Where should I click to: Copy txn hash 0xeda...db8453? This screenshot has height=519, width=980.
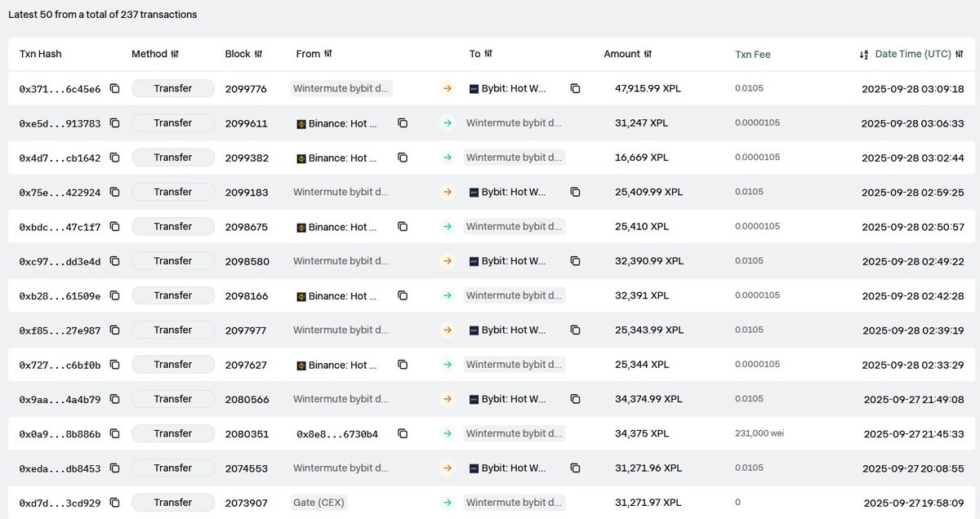(x=114, y=468)
